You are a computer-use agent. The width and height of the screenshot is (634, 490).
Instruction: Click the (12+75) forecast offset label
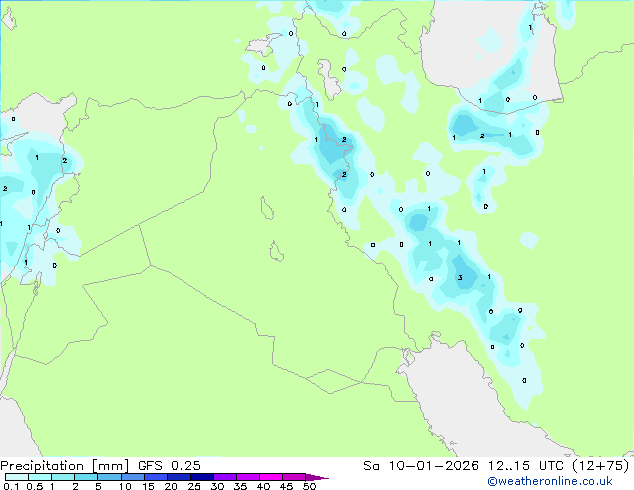coord(601,466)
